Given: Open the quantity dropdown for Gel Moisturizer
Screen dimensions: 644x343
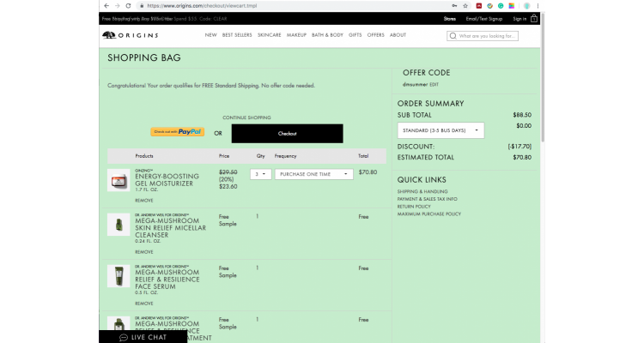Looking at the screenshot, I should click(x=260, y=174).
